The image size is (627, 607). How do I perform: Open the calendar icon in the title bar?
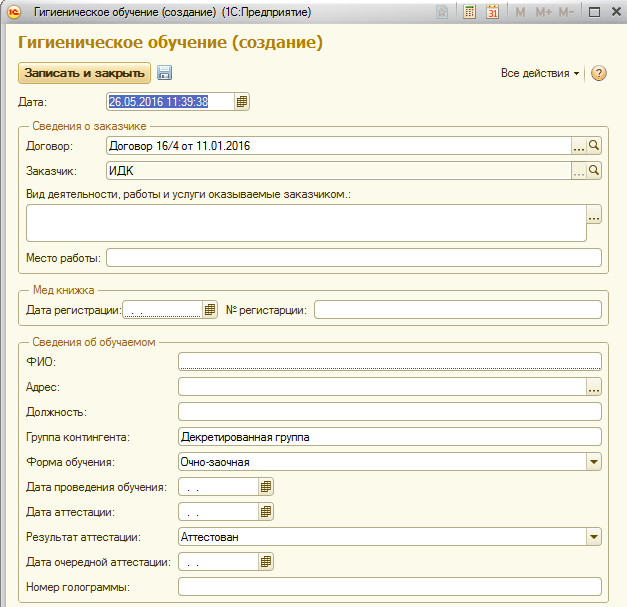pos(492,13)
